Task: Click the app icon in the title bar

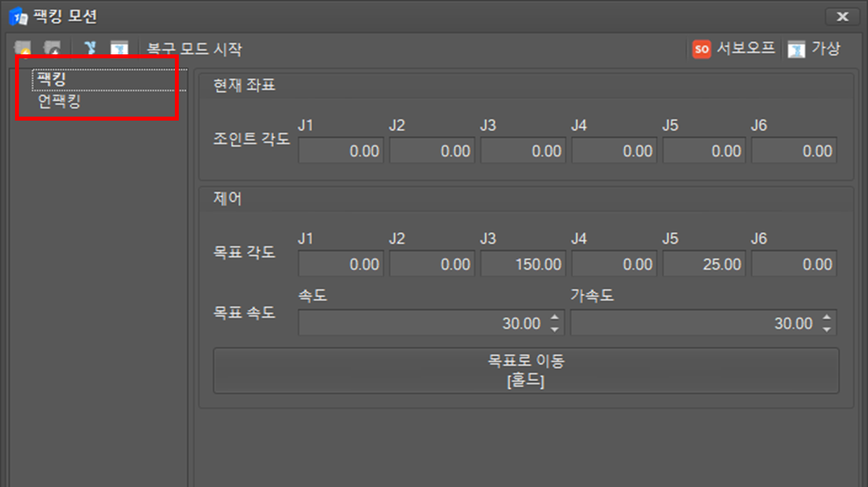Action: (18, 16)
